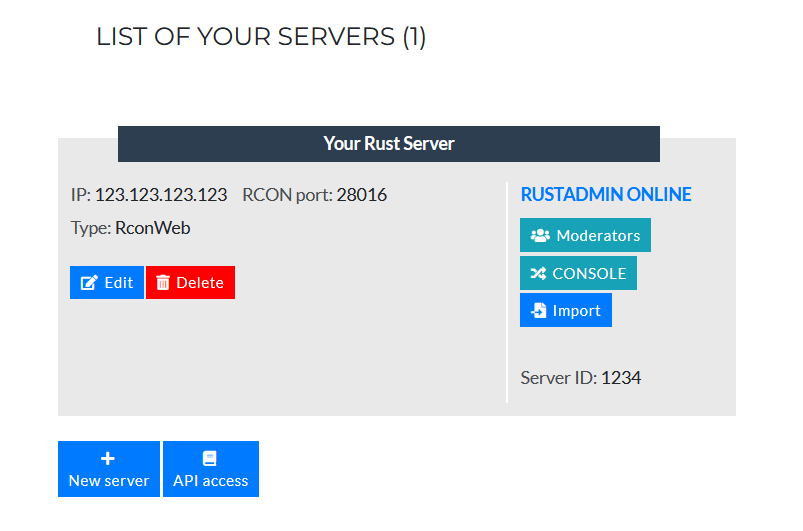The image size is (803, 531).
Task: Click the shuffle arrows icon on CONSOLE
Action: click(x=538, y=273)
